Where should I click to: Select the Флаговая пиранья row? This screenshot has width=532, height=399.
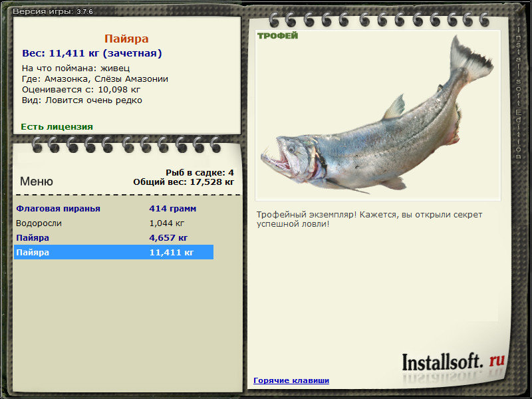[114, 208]
